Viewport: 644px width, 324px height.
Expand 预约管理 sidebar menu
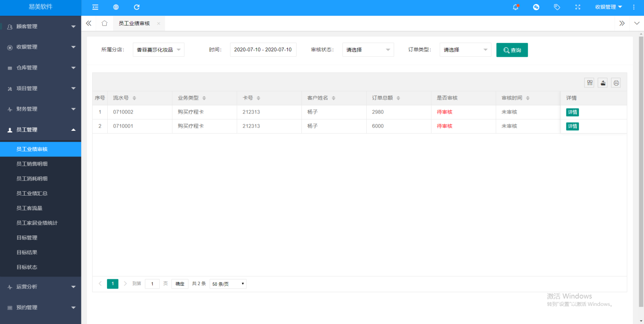(x=41, y=307)
